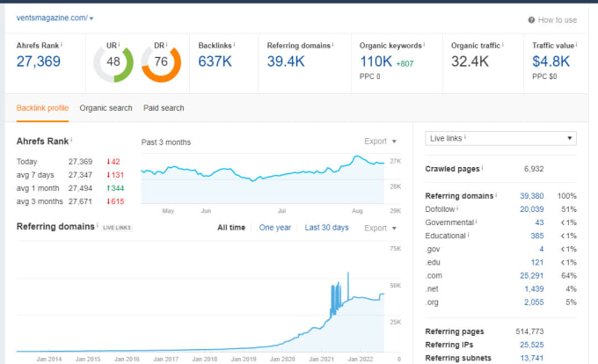598x364 pixels.
Task: Click the info icon in sidebar Referring domains row
Action: point(496,195)
